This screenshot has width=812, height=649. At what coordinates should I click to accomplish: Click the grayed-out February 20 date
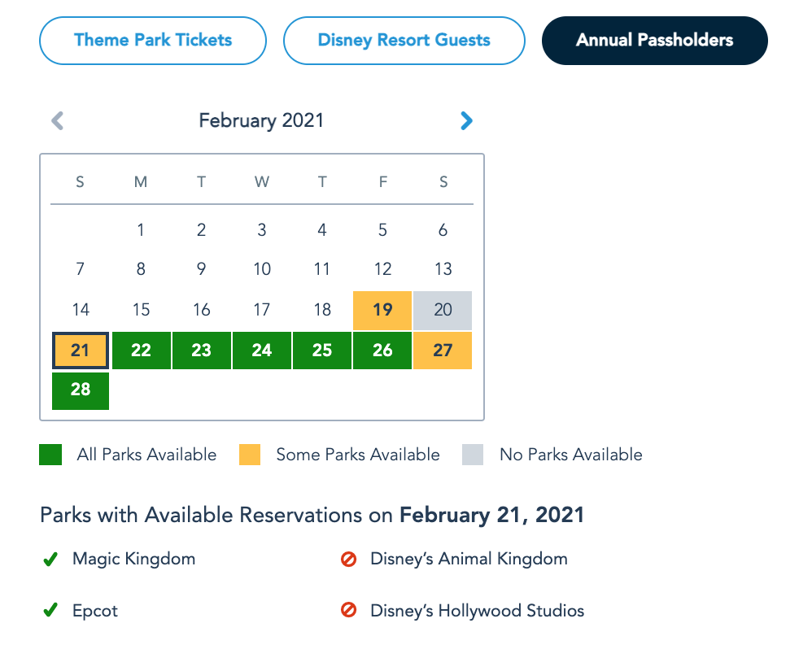(x=443, y=310)
